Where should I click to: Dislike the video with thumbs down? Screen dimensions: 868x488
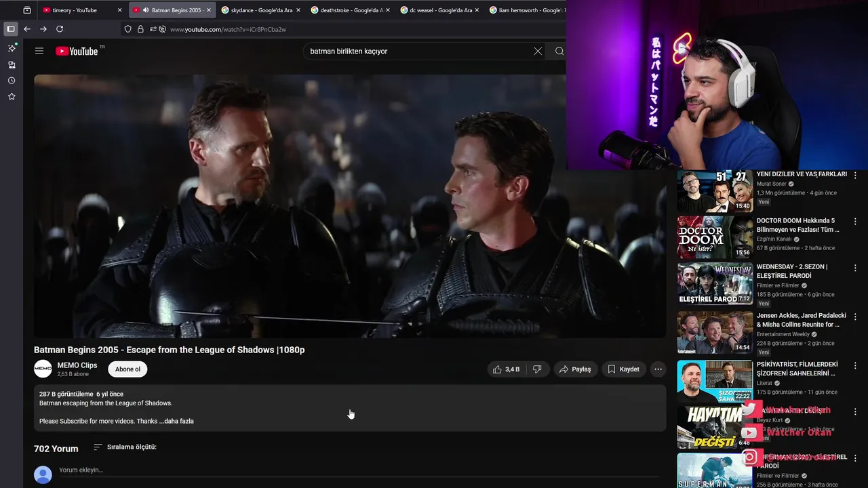537,369
